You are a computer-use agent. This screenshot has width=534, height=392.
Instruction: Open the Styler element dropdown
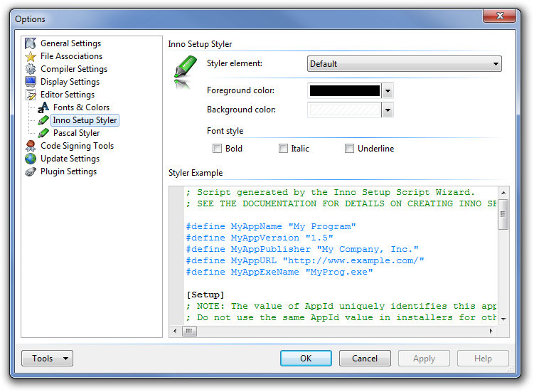point(404,64)
